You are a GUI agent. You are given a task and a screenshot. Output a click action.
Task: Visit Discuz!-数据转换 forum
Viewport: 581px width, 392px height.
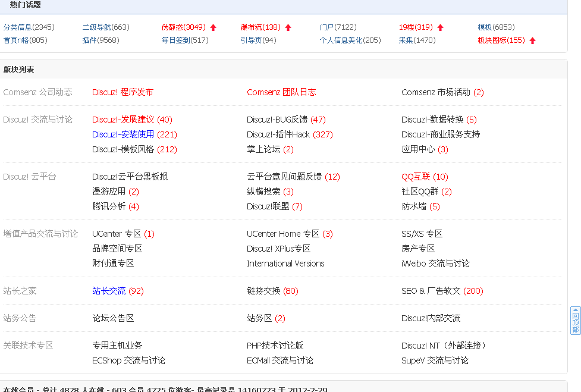[x=432, y=120]
